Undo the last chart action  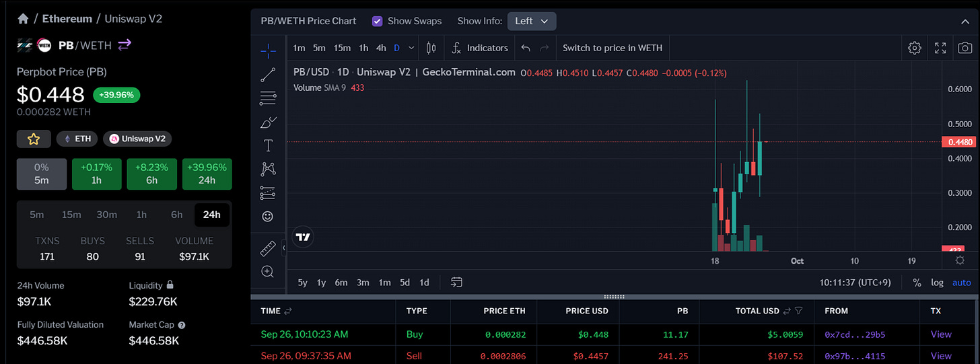[x=526, y=48]
